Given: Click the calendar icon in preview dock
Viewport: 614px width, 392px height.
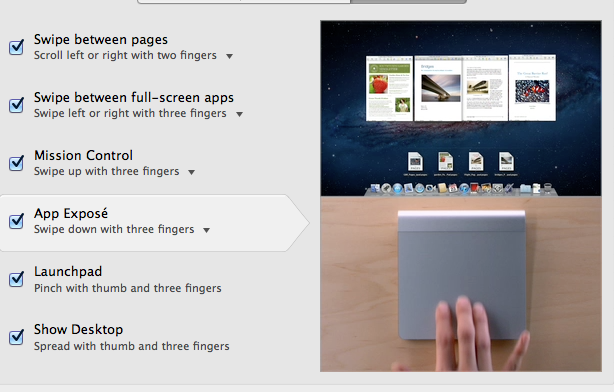Looking at the screenshot, I should (453, 189).
